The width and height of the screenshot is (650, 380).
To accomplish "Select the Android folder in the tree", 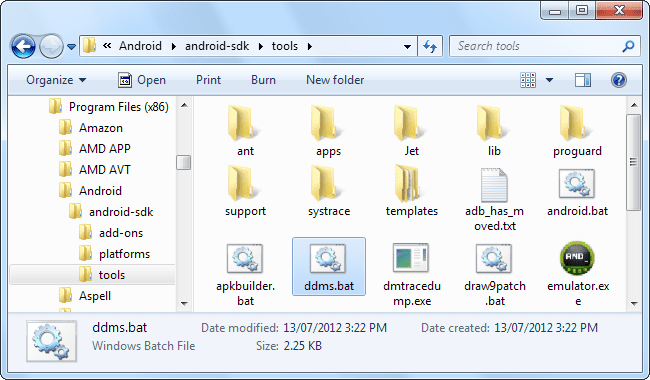I will pos(90,191).
